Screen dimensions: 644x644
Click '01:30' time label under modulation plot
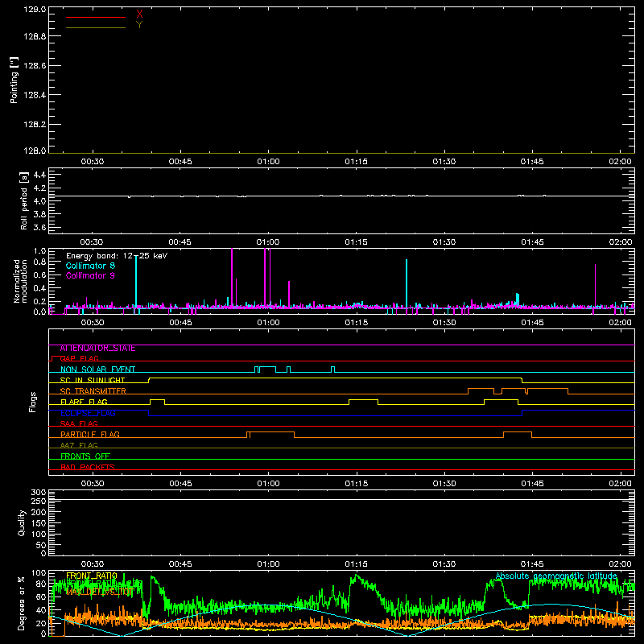click(444, 323)
